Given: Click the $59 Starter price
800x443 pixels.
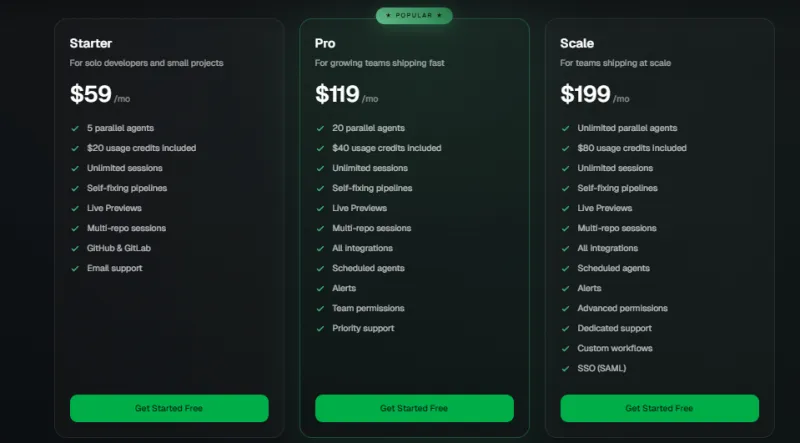Looking at the screenshot, I should [90, 95].
